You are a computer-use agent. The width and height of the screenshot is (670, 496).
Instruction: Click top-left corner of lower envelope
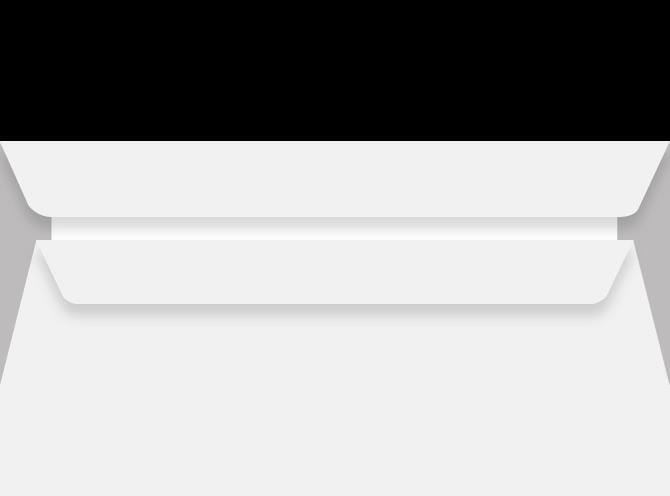click(37, 241)
